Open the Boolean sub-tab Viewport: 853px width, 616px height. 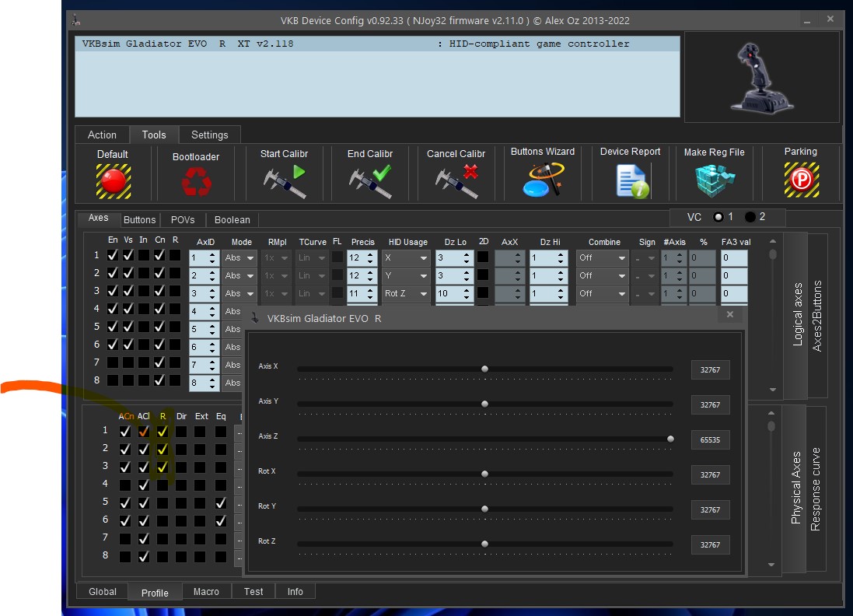(232, 220)
